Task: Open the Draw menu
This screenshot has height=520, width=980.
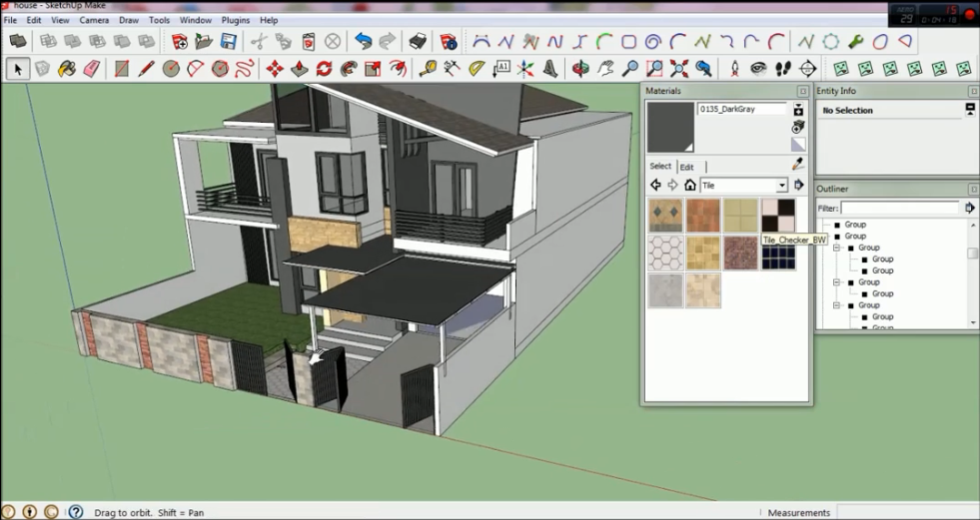Action: [129, 20]
